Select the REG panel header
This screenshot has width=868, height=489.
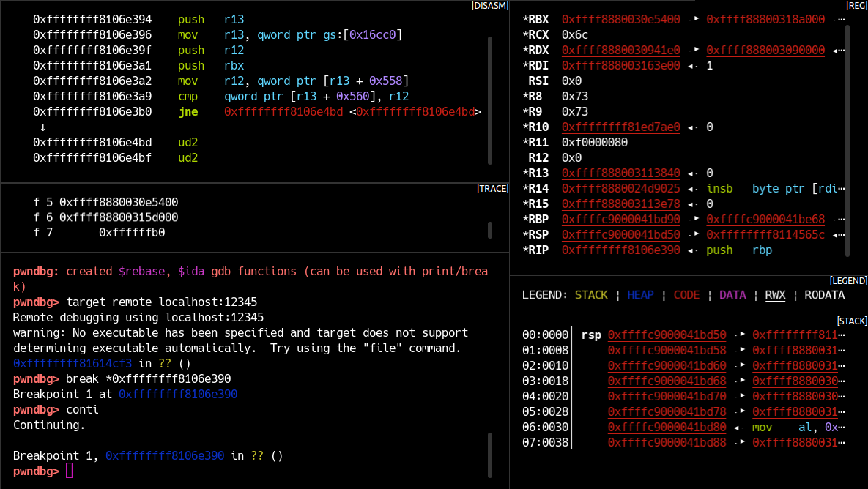856,5
